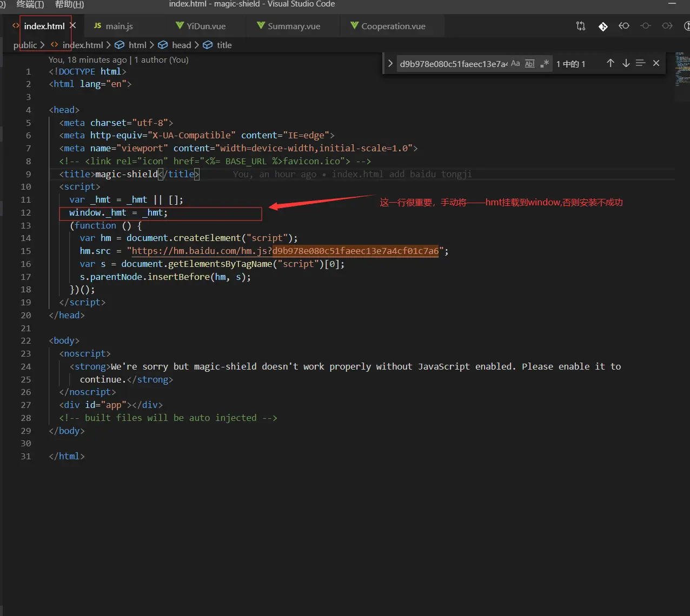
Task: Click 'window._hmt = _hmt;' code line
Action: pyautogui.click(x=118, y=212)
